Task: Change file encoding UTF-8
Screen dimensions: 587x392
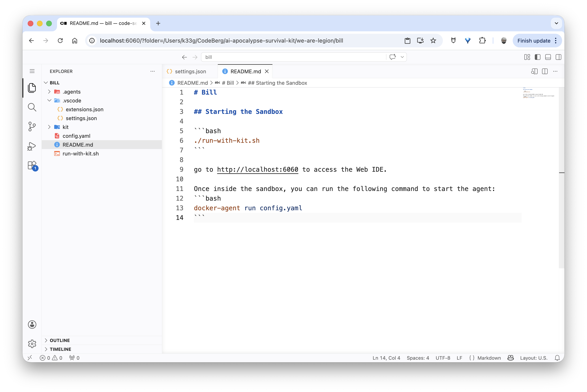Action: pyautogui.click(x=443, y=358)
